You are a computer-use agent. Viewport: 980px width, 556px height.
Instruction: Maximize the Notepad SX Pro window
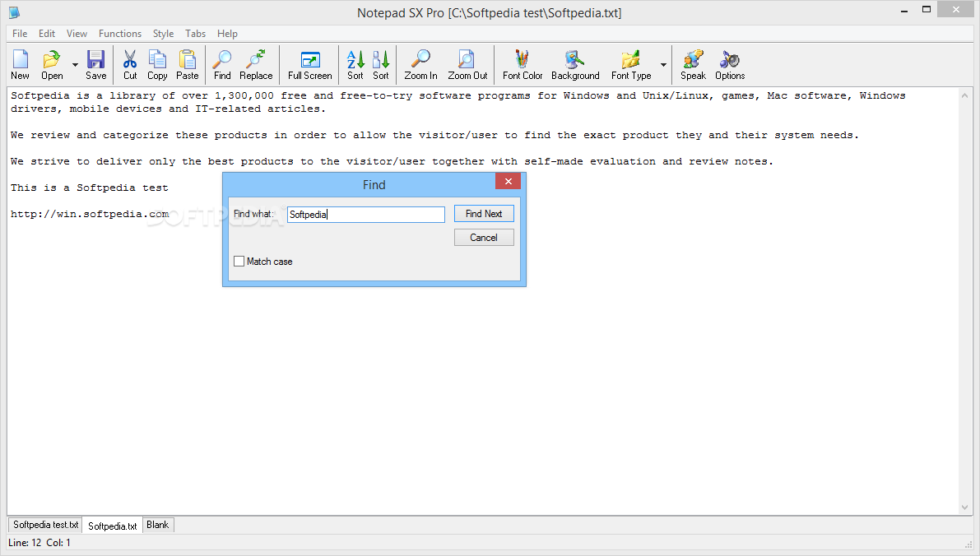[927, 9]
